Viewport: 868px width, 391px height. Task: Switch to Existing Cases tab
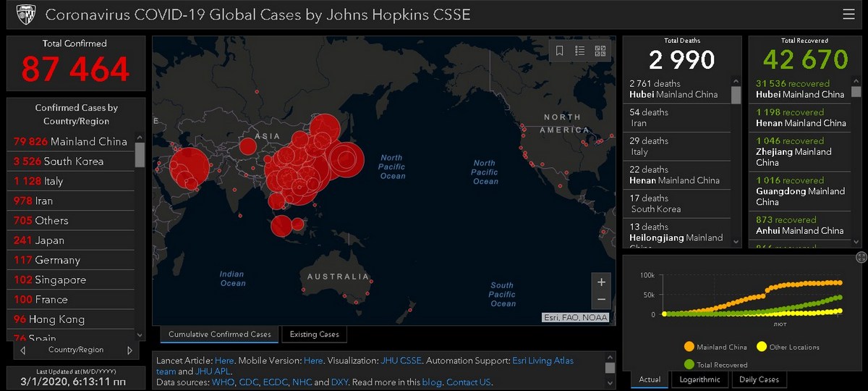point(314,335)
